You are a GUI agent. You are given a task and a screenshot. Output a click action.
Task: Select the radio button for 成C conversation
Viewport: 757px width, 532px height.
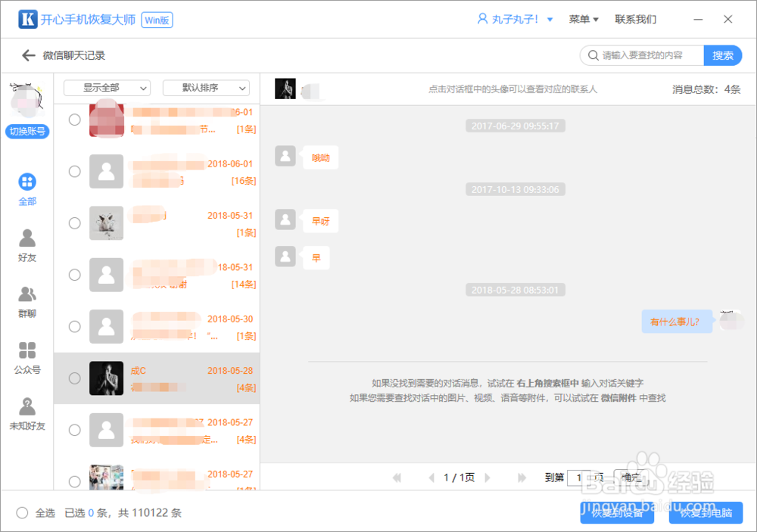[x=74, y=378]
